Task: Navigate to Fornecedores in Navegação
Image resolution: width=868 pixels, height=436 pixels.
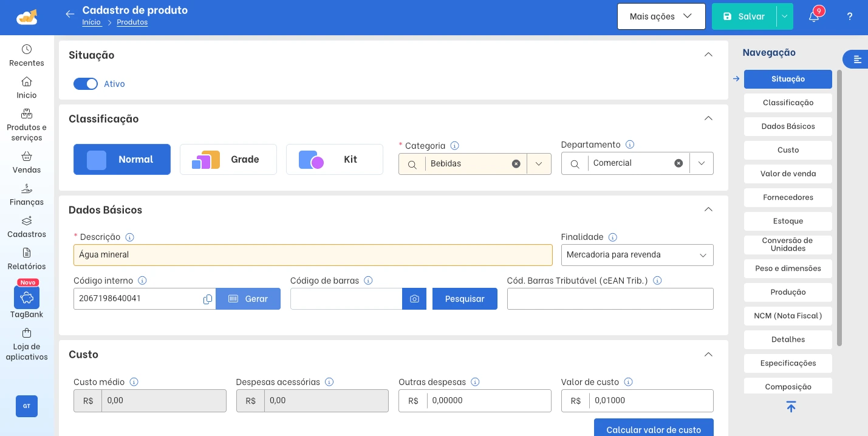Action: [788, 197]
